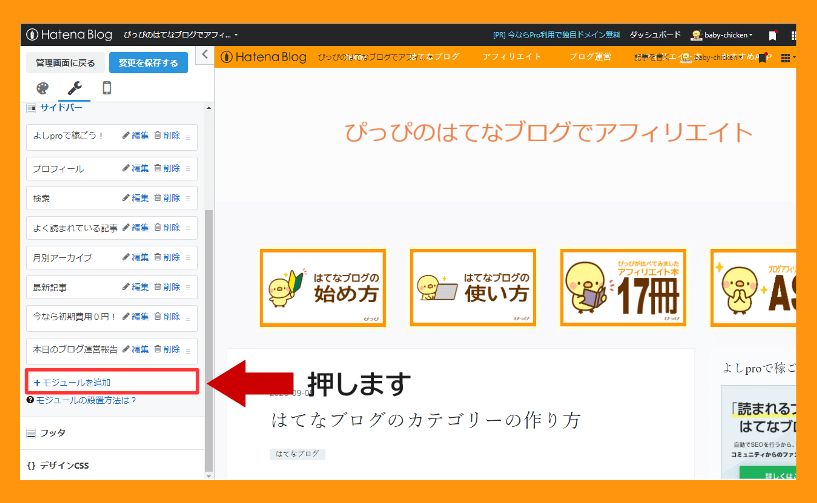This screenshot has width=817, height=503.
Task: Edit the プロフィール module
Action: click(135, 168)
